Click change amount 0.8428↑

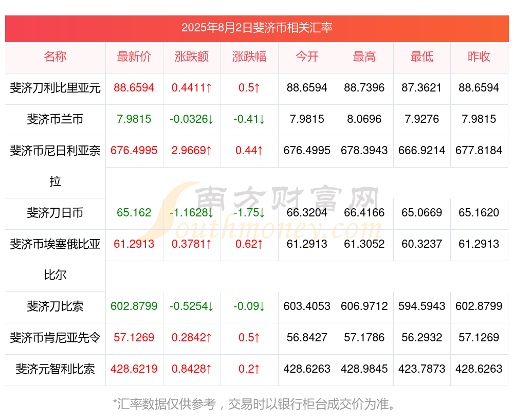click(192, 369)
